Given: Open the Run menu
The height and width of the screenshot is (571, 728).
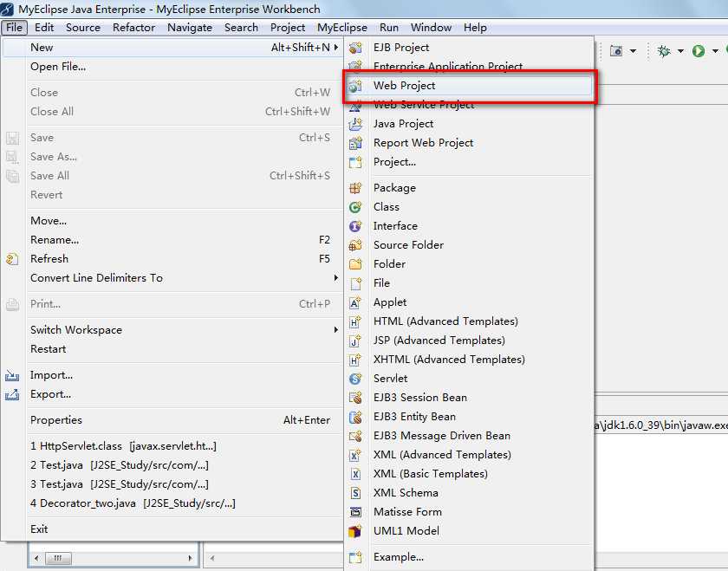Looking at the screenshot, I should [x=388, y=28].
